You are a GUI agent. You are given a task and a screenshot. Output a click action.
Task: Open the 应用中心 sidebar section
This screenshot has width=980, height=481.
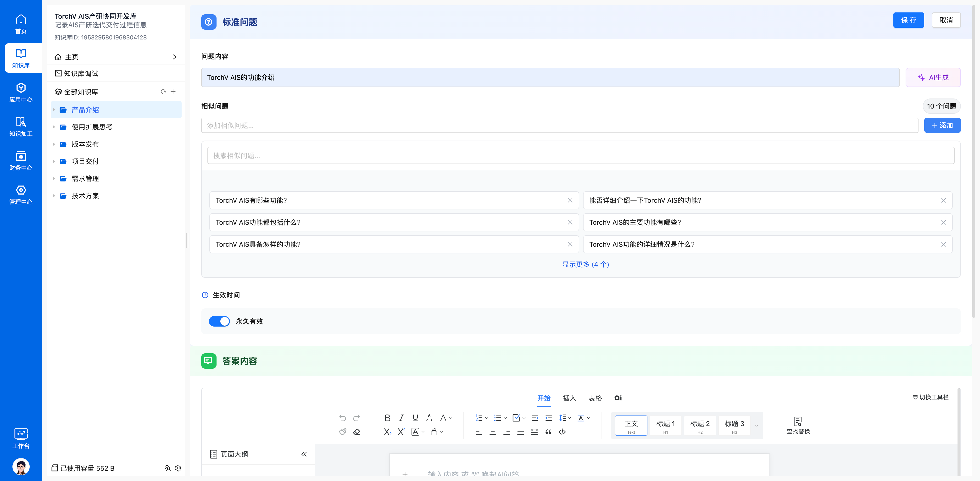tap(21, 92)
